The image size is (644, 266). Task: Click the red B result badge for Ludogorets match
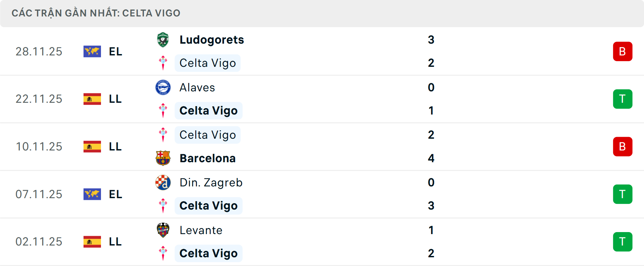623,51
